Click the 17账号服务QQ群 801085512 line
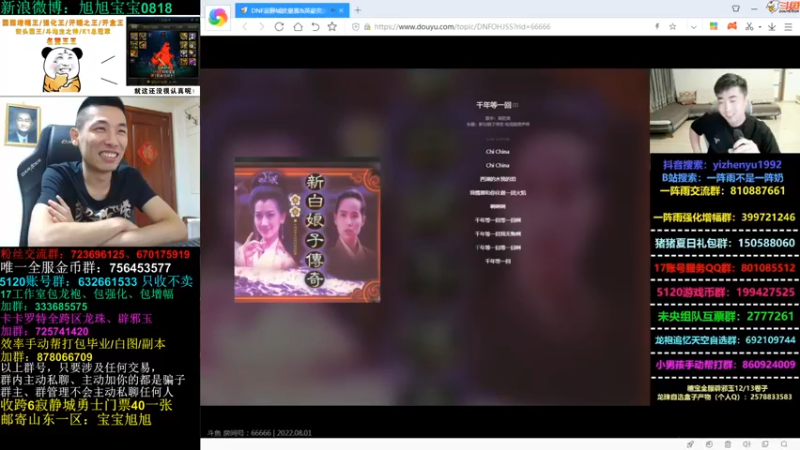Viewport: 800px width, 450px height. [724, 267]
